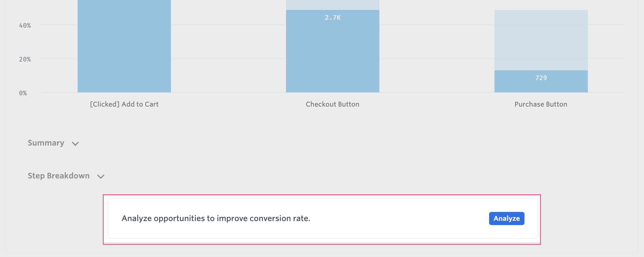644x257 pixels.
Task: Click the Purchase Button step label
Action: click(x=541, y=104)
